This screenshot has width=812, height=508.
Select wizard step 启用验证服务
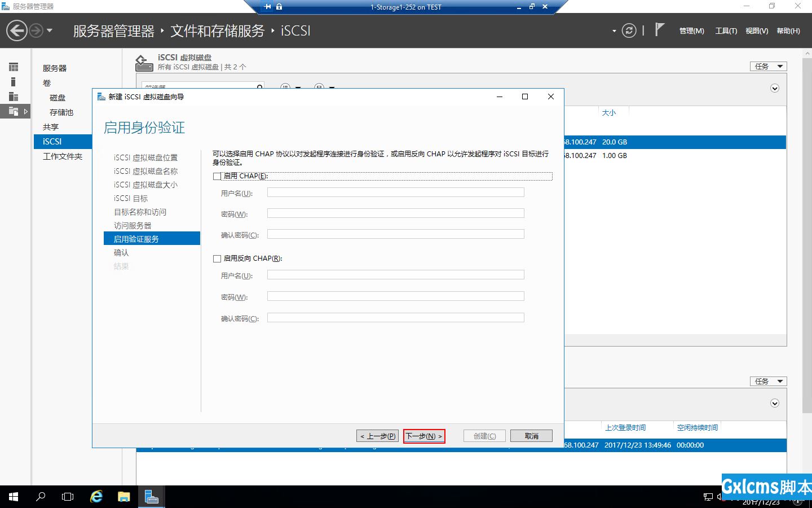pyautogui.click(x=152, y=239)
